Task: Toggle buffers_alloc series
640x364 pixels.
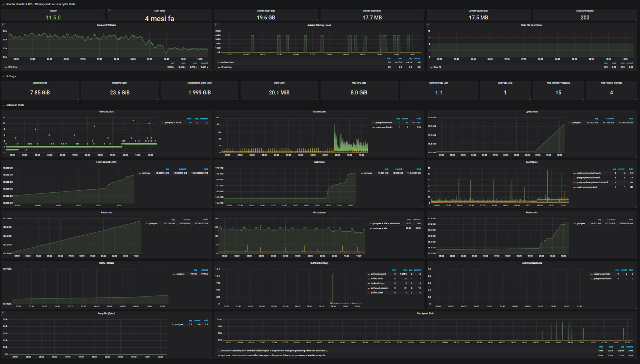Action: pyautogui.click(x=377, y=279)
